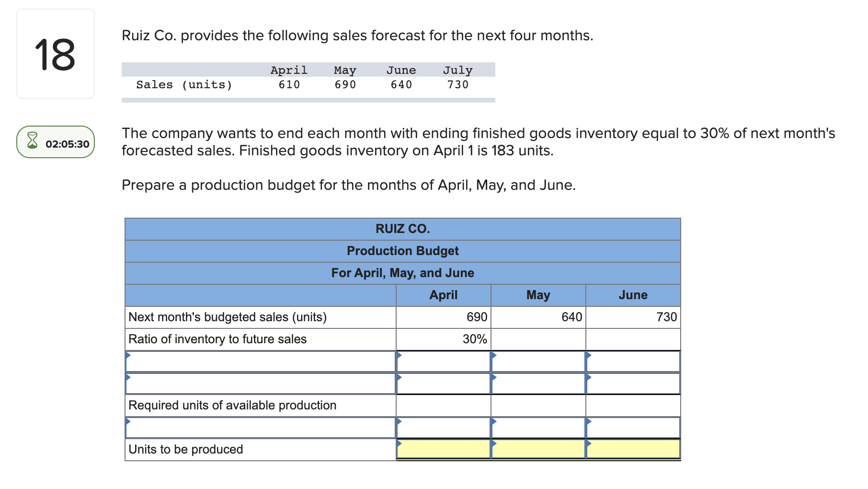Click 'Ratio of inventory to future sales' label

[217, 339]
